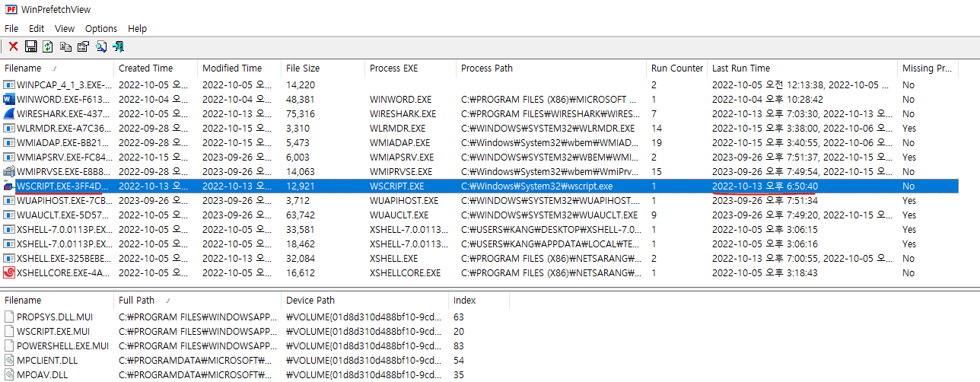Click the shark fin icon of WIRESHARK row
980x382 pixels.
point(9,114)
